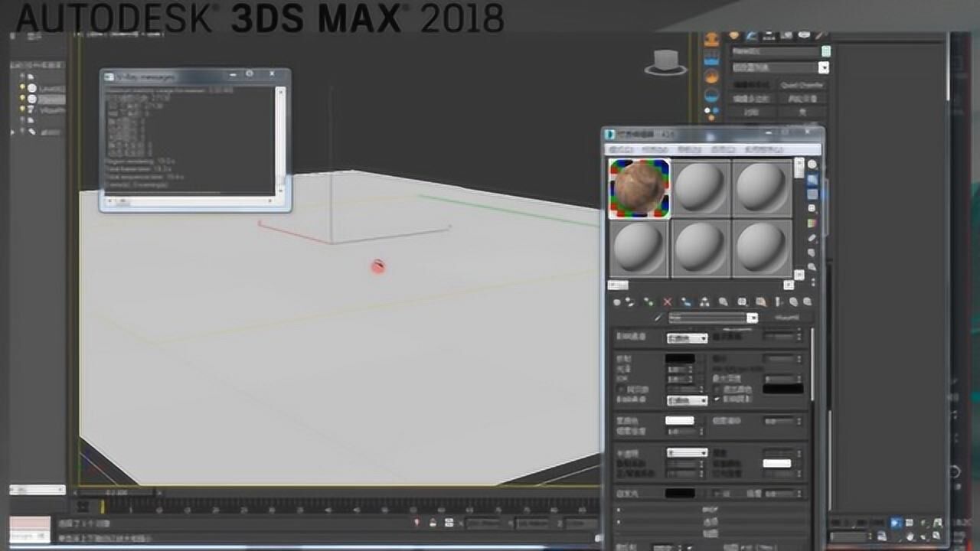Open first menu in material editor menubar
Viewport: 980px width, 551px height.
point(621,150)
